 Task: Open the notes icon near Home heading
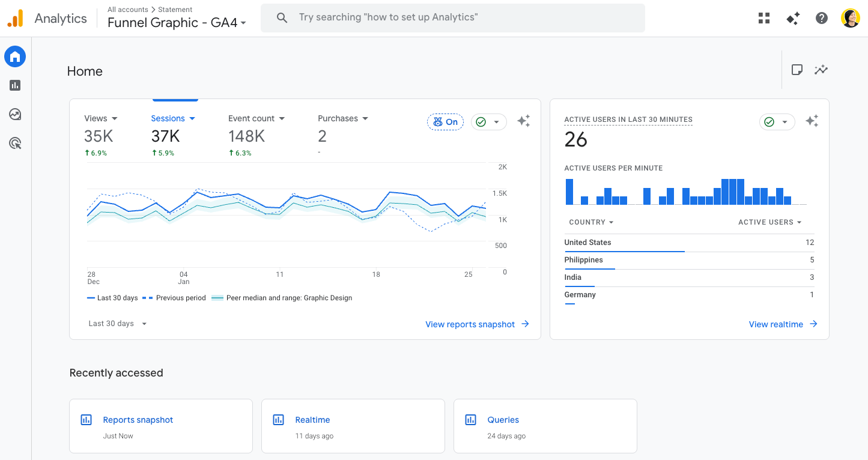click(797, 70)
